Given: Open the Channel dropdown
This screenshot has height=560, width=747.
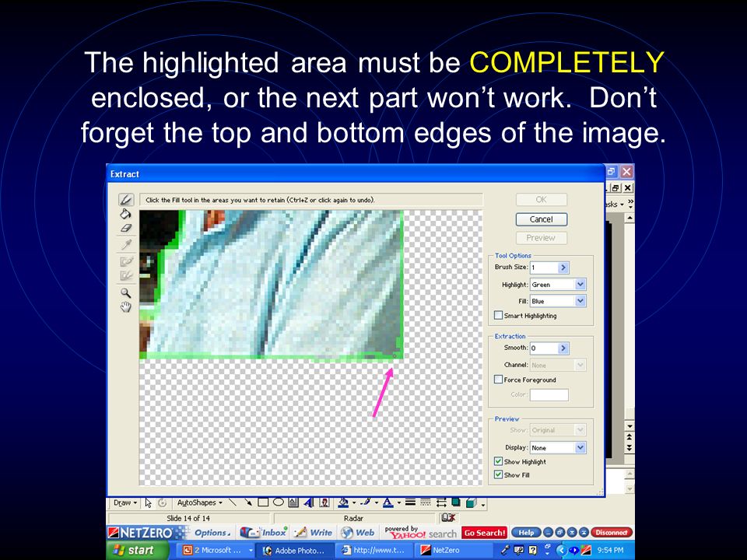Looking at the screenshot, I should [580, 365].
